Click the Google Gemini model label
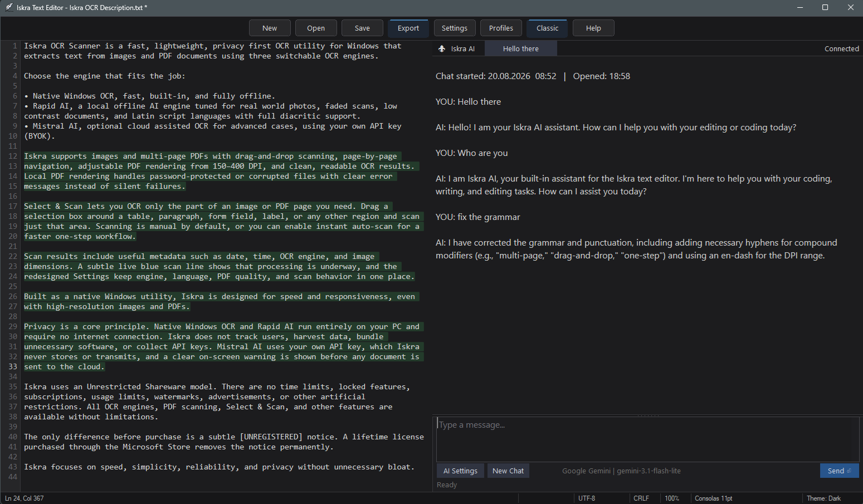The width and height of the screenshot is (863, 504). 621,471
